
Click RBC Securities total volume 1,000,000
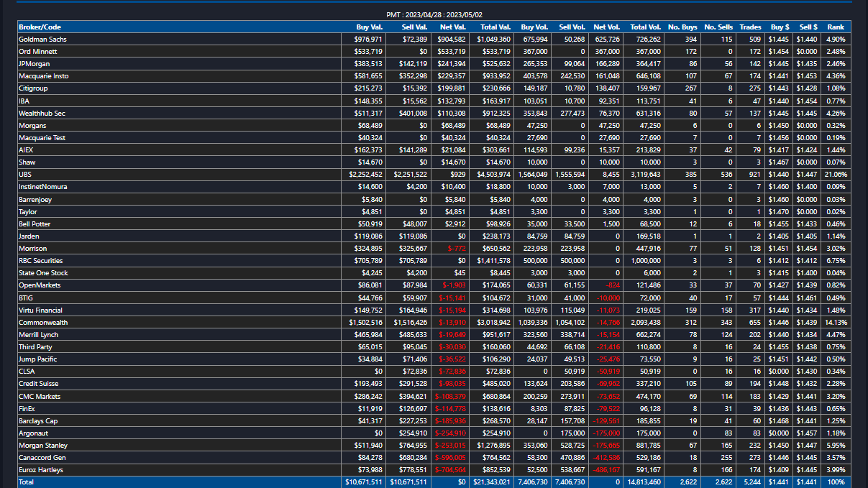[646, 261]
